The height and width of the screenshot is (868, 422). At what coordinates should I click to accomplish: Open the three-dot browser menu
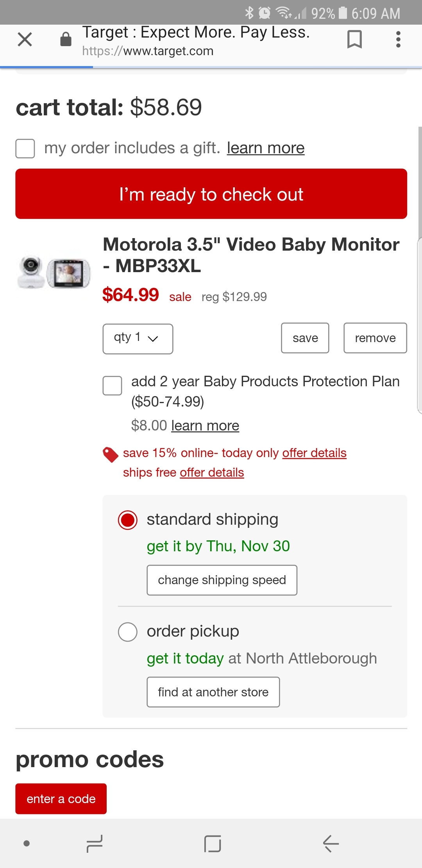coord(398,39)
